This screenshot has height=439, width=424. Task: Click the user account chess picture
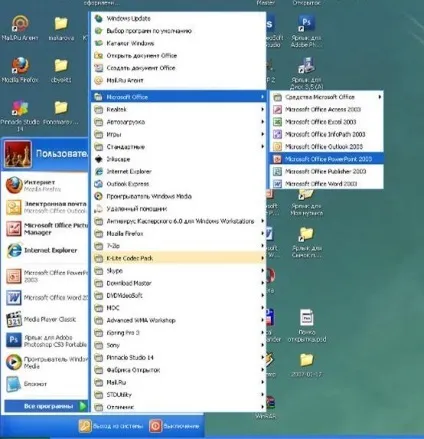pos(18,154)
